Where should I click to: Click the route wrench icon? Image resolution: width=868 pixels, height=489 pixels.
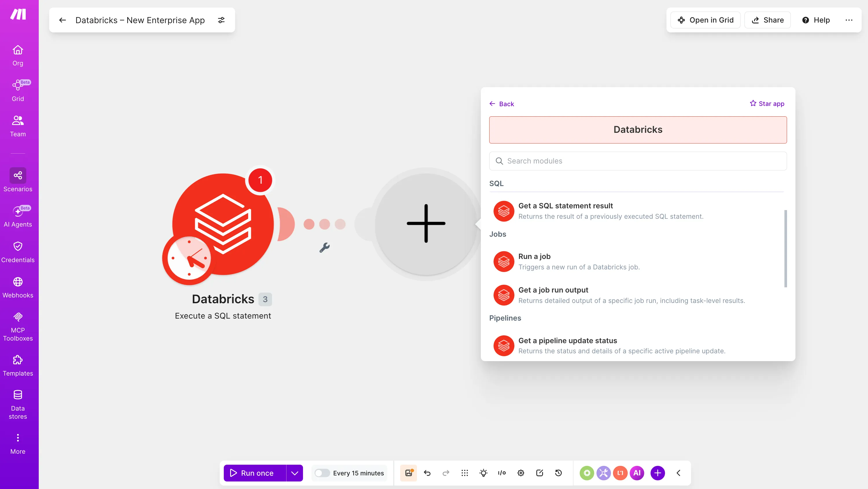(x=324, y=247)
